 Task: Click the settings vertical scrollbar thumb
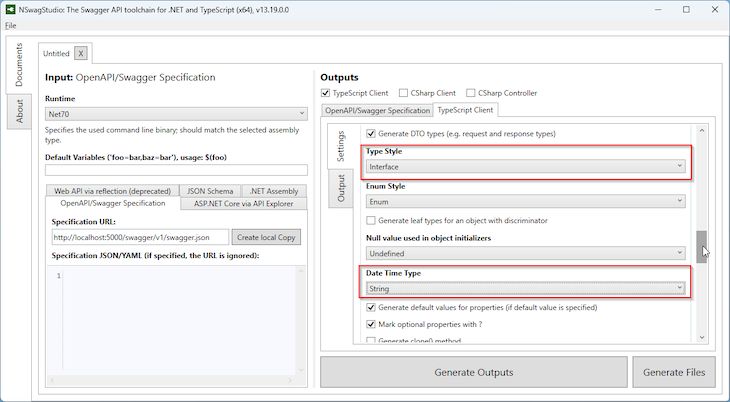[x=702, y=247]
